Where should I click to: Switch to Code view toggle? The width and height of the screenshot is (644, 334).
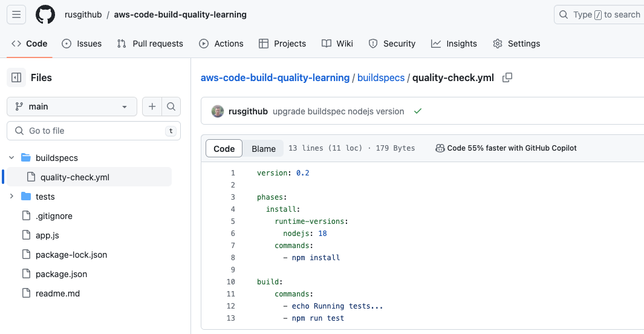click(x=224, y=149)
